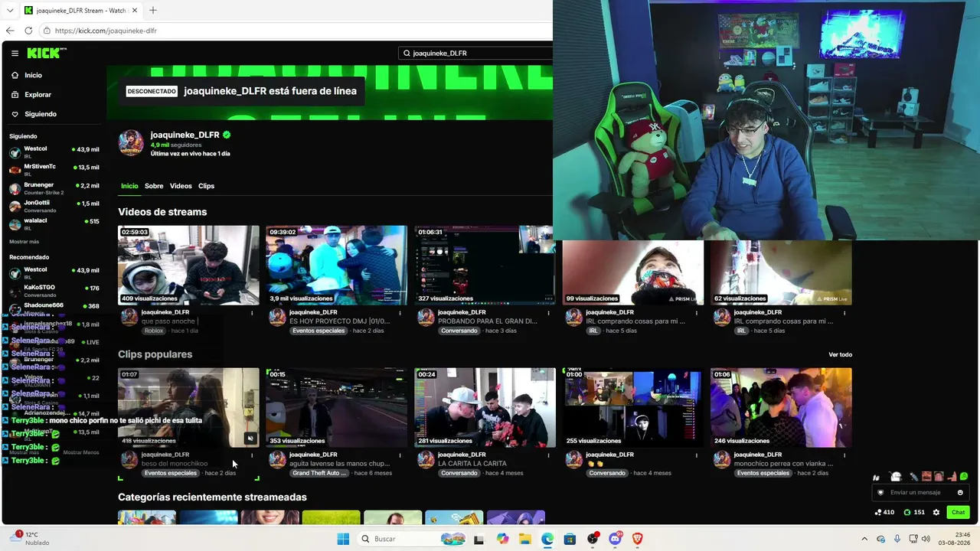Open followed channel Brunenger playing Counter-Strike 2

tap(54, 188)
